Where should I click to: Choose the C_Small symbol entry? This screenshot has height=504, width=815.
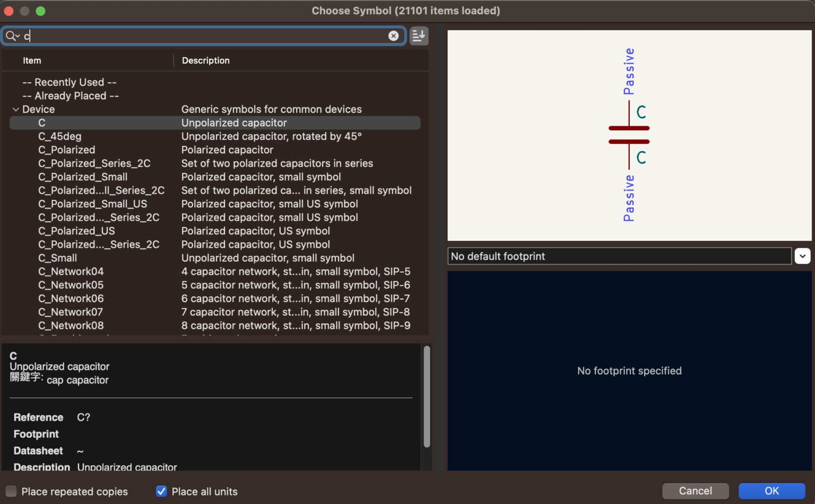click(x=57, y=258)
